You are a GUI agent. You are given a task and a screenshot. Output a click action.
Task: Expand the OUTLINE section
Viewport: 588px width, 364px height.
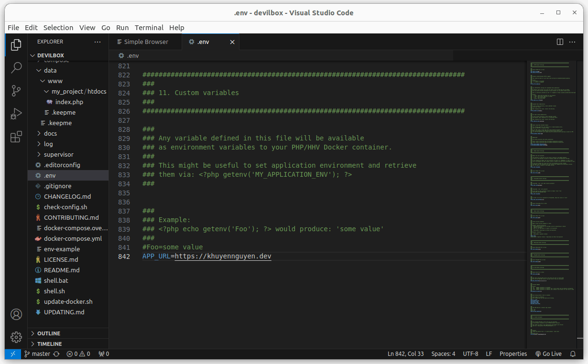click(x=48, y=333)
